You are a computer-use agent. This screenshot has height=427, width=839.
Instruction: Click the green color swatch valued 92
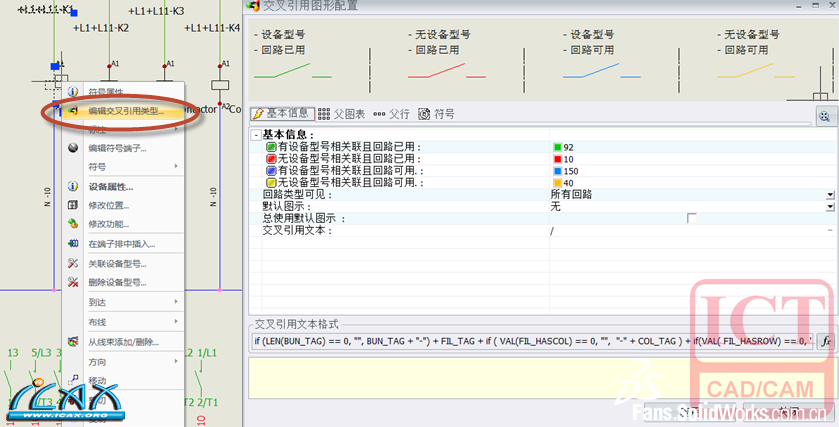[x=557, y=147]
